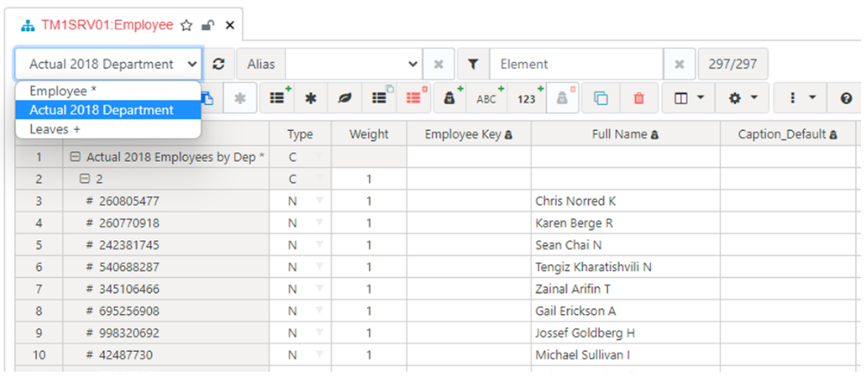Click lock icon beside Full Name header
The image size is (868, 386).
tap(654, 135)
